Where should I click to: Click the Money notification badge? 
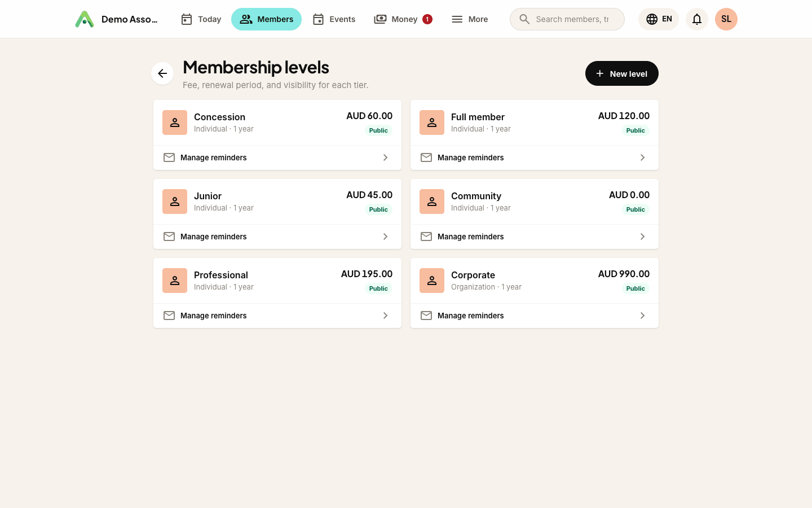tap(427, 19)
